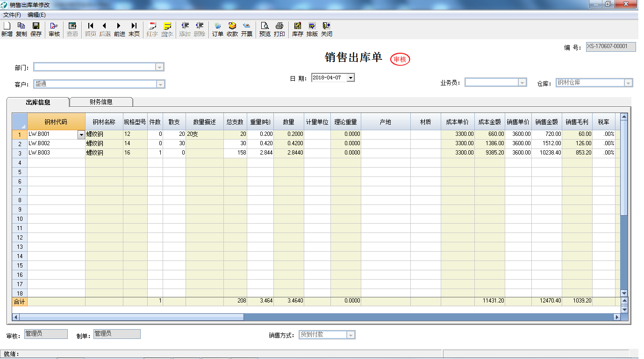Screen dimensions: 644x359
Task: Save the document with 保存 icon
Action: 36,29
